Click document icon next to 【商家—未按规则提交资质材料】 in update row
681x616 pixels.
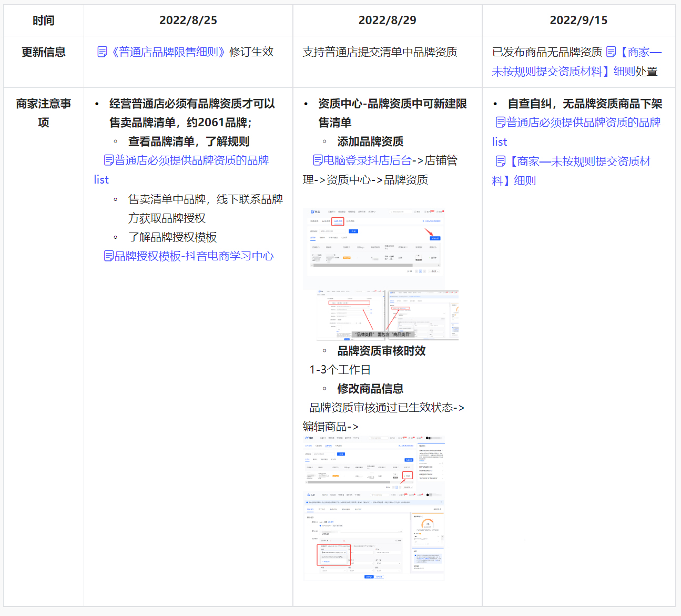(x=611, y=52)
